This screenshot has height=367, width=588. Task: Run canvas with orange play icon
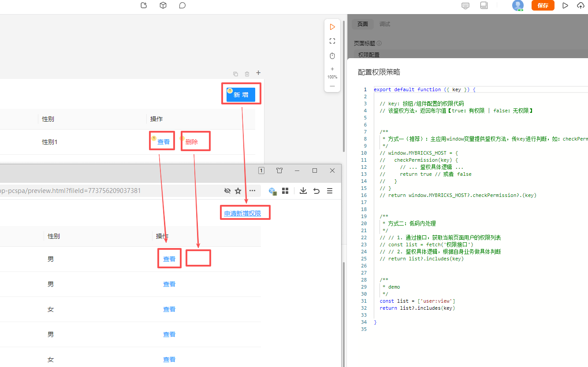point(332,27)
